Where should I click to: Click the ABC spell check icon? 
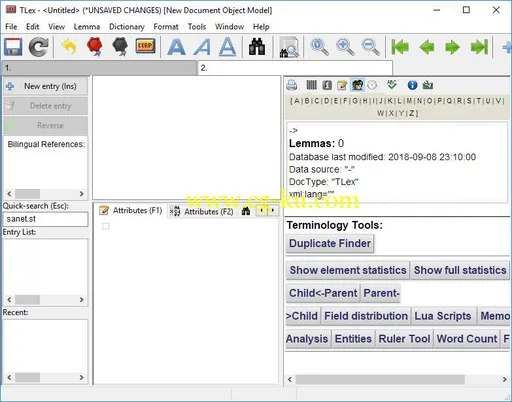pyautogui.click(x=392, y=85)
